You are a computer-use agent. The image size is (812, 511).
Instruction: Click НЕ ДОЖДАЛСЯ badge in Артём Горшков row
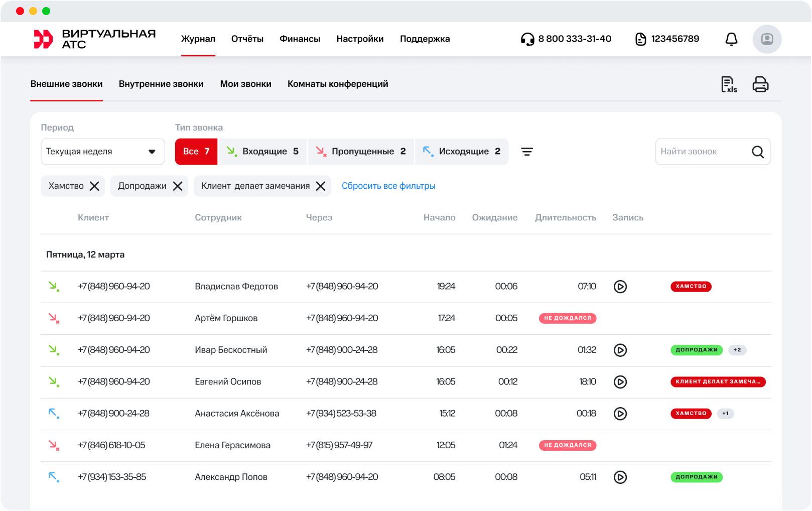point(568,318)
